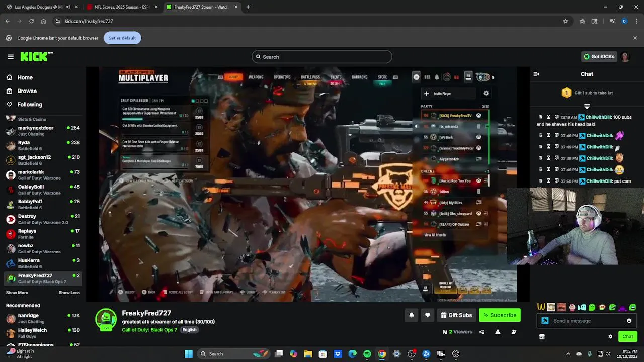
Task: Bookmark this page with star icon
Action: 566,21
